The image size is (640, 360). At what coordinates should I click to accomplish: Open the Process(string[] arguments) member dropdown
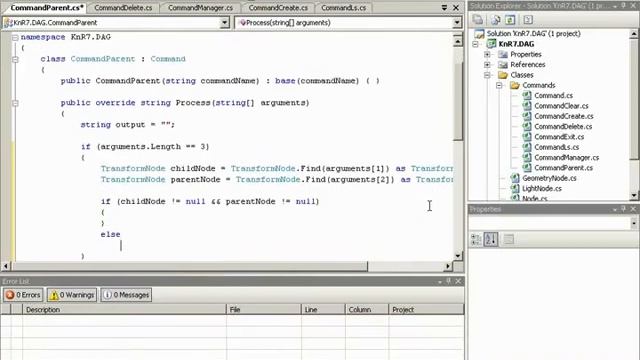(x=457, y=23)
